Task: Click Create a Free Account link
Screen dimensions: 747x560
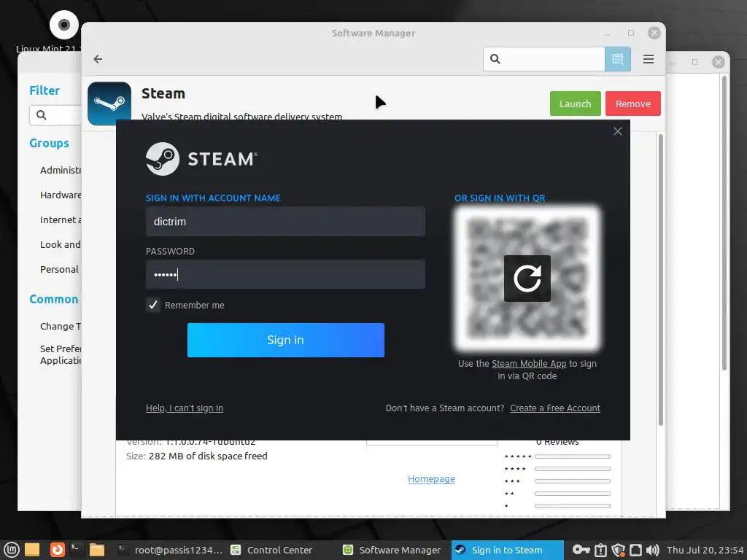Action: tap(555, 408)
